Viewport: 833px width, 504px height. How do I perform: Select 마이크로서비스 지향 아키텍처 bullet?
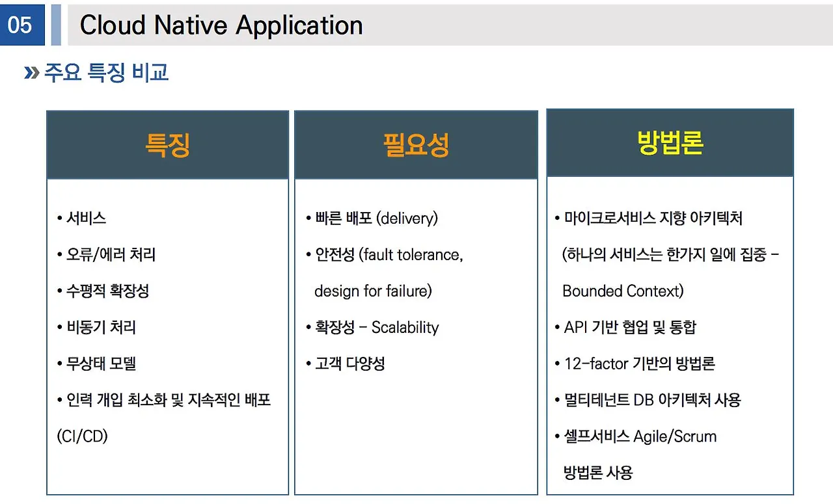click(x=649, y=218)
